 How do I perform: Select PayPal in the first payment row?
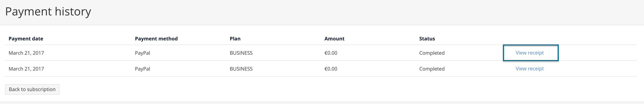142,53
